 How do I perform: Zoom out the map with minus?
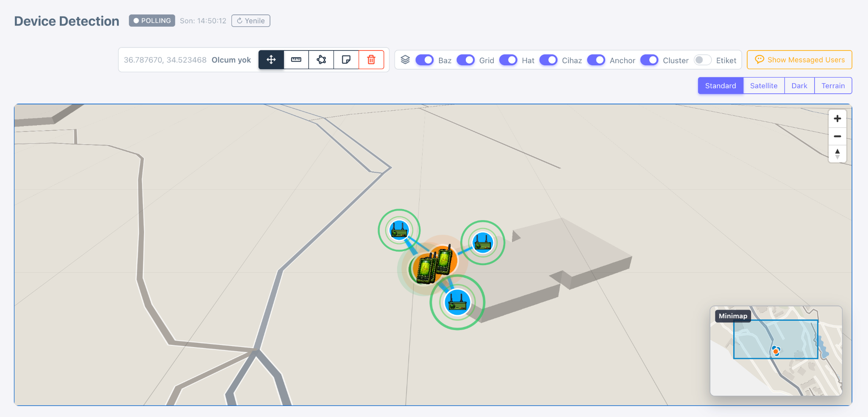pyautogui.click(x=837, y=136)
